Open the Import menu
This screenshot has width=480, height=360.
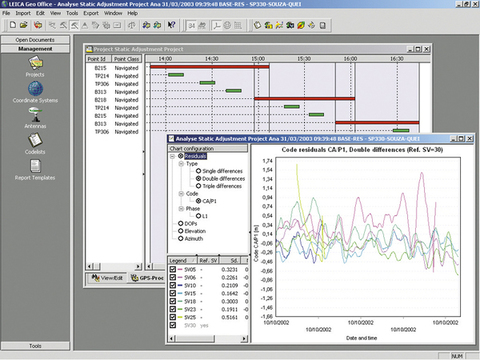23,13
